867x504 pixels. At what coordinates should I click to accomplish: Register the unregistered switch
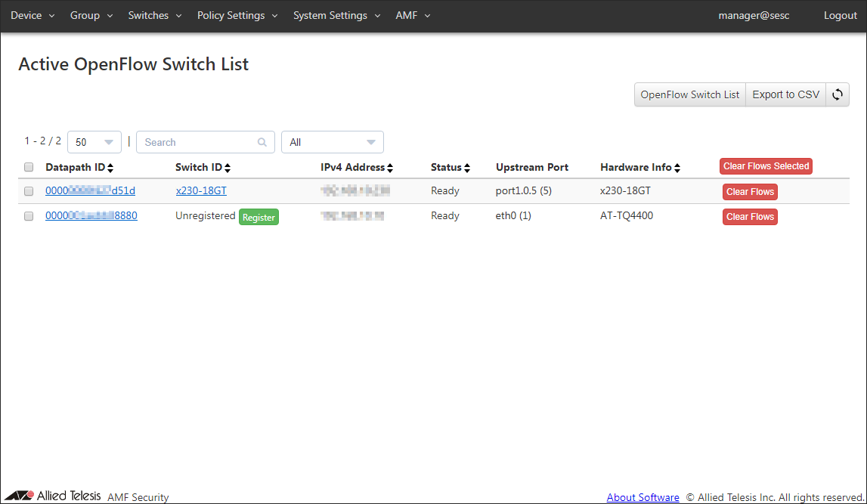259,217
